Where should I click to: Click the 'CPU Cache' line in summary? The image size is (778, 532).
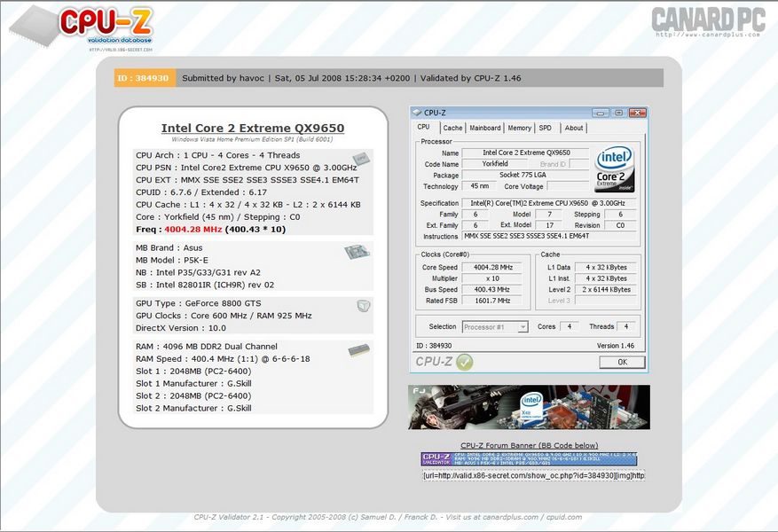tap(248, 205)
